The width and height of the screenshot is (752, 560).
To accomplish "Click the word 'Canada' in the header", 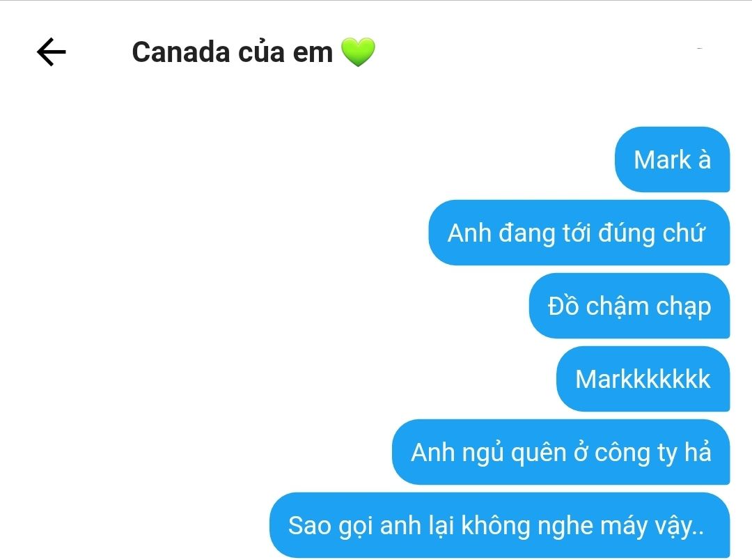I will 181,52.
